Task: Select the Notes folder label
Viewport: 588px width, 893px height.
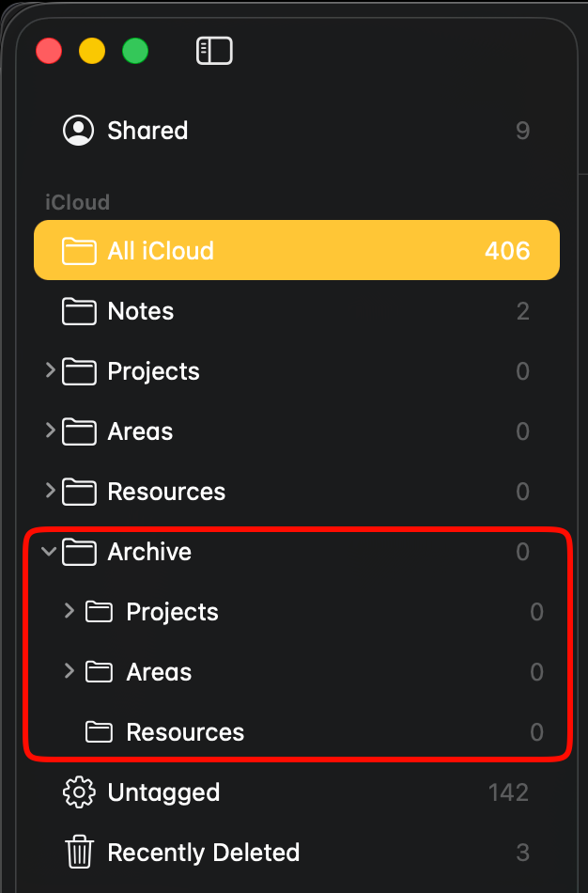Action: coord(141,311)
